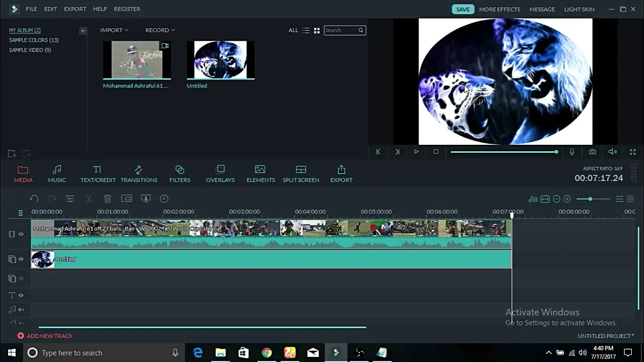This screenshot has height=362, width=644.
Task: Click the timeline zoom slider
Action: click(590, 199)
